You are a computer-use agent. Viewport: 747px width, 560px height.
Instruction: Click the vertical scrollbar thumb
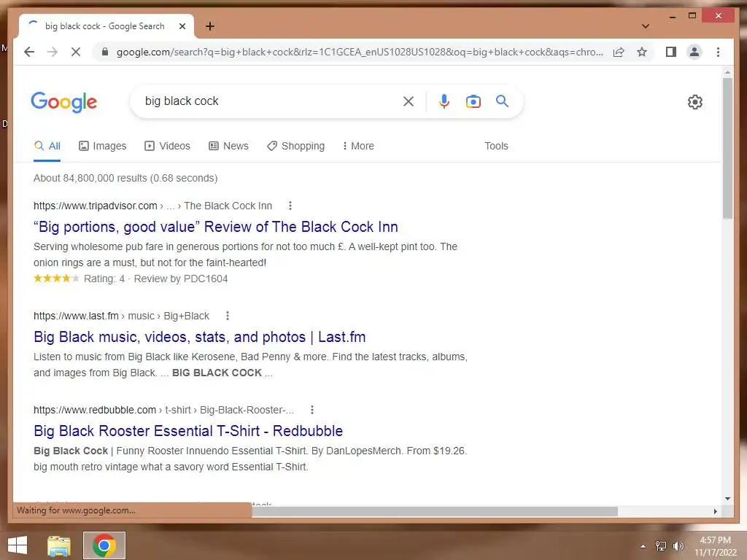click(727, 147)
